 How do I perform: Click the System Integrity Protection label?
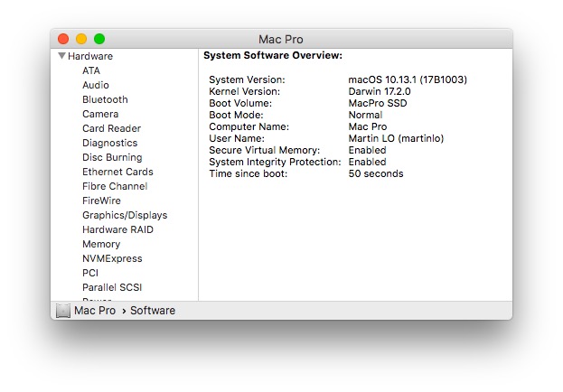[275, 162]
